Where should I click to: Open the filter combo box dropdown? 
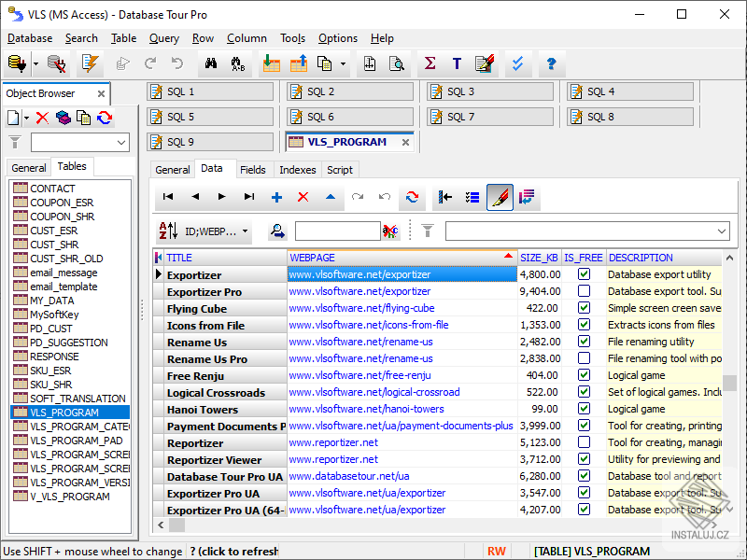tap(719, 231)
